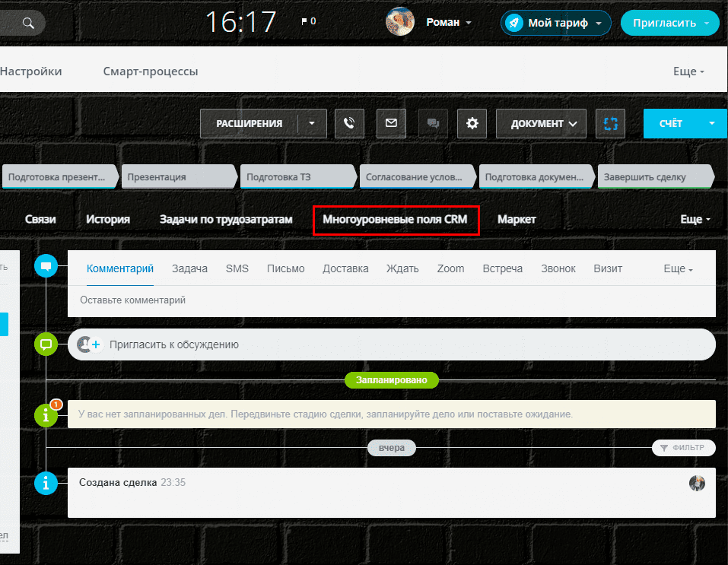Select the Презентация stage
Screen dimensions: 728x565
[x=179, y=177]
